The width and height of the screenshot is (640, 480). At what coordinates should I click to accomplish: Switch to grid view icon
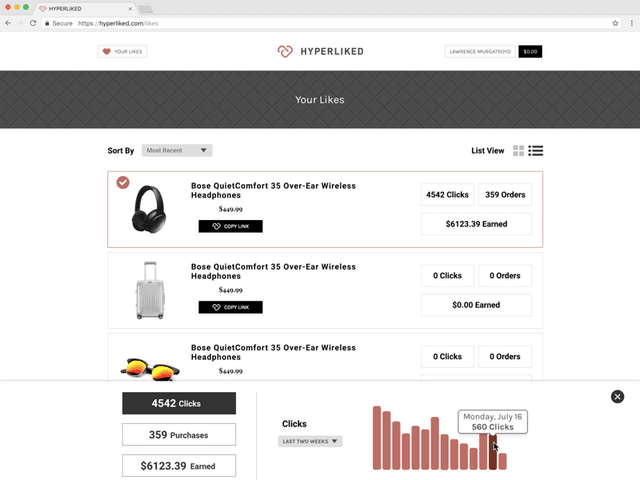[x=518, y=151]
